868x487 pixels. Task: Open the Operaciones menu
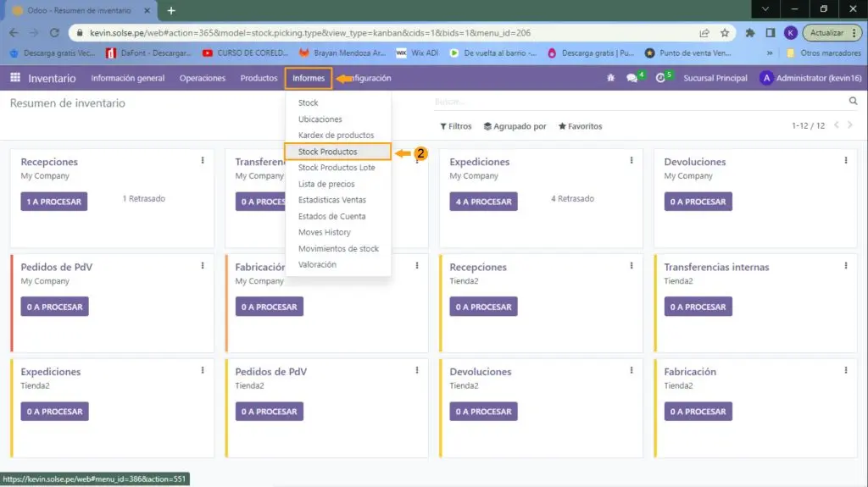coord(203,78)
